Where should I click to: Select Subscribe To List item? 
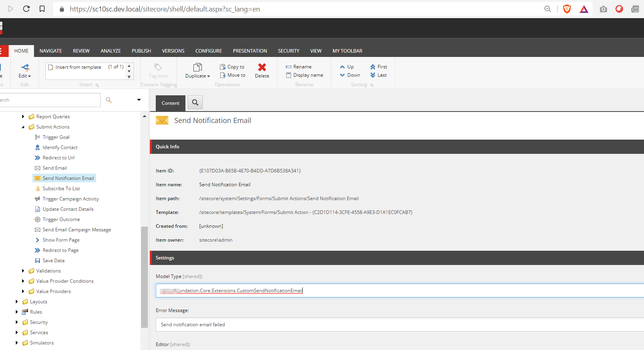57,189
